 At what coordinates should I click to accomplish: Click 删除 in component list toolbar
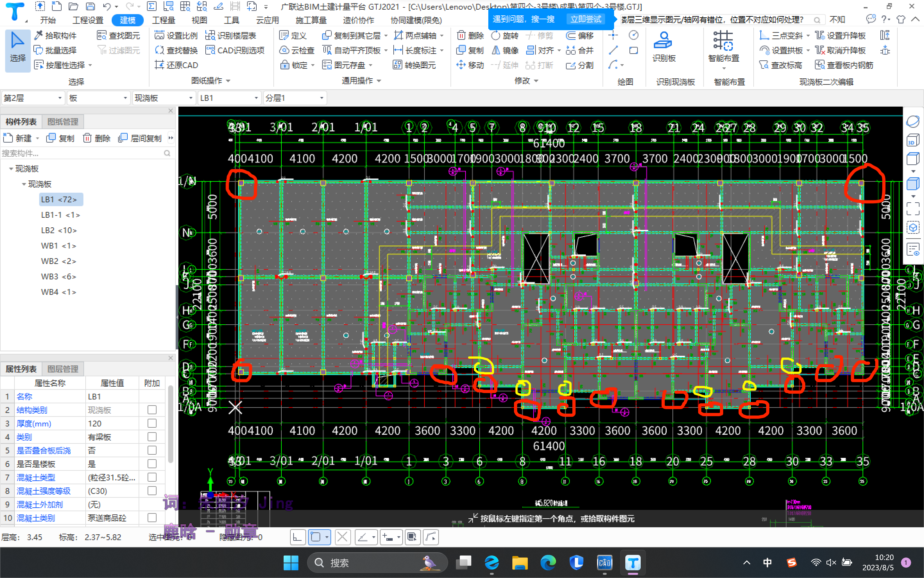click(x=97, y=138)
